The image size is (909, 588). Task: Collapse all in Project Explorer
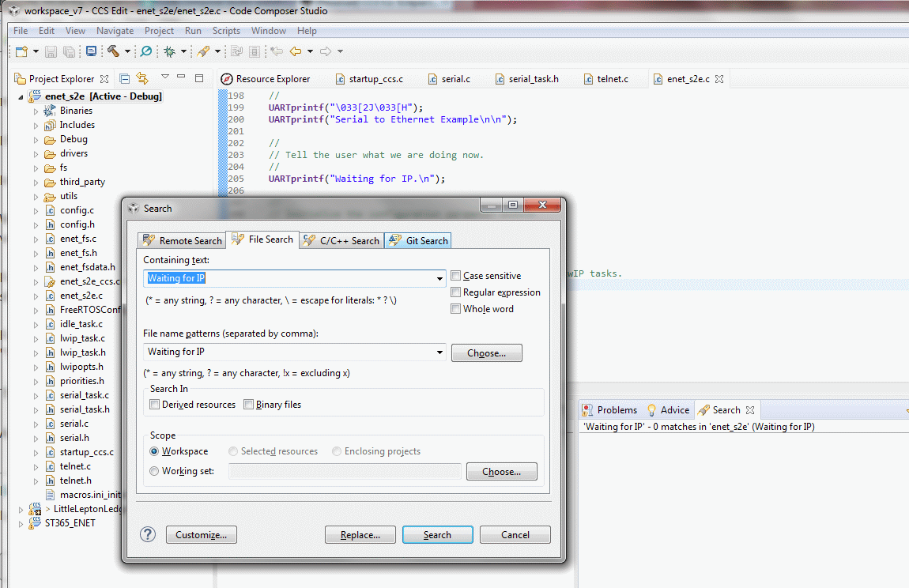pos(125,78)
